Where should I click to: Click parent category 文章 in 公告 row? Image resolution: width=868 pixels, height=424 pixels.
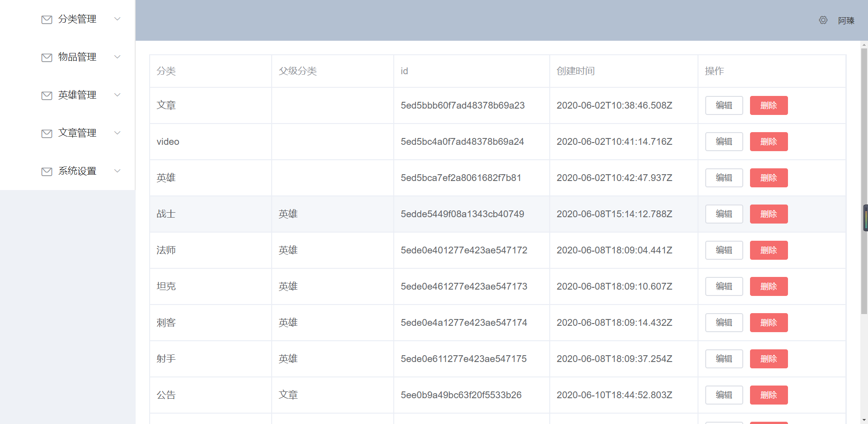pos(288,395)
